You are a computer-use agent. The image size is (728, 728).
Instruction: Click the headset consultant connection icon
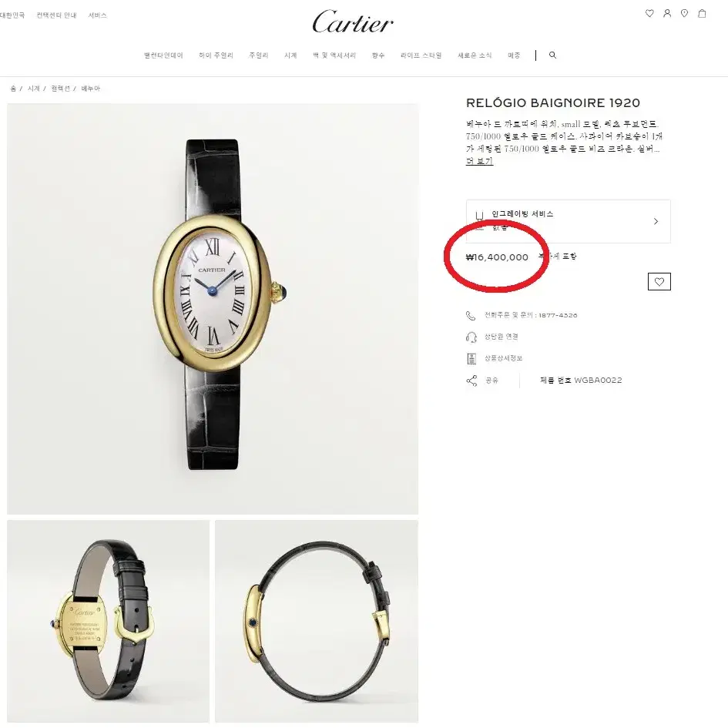471,337
